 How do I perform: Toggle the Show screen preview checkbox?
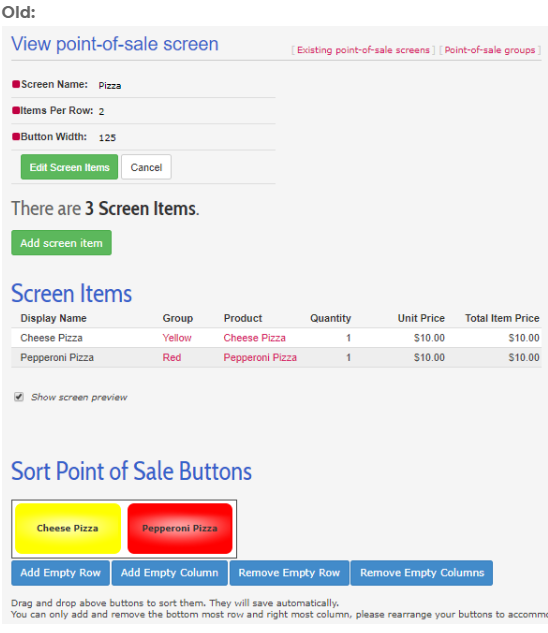tap(19, 397)
